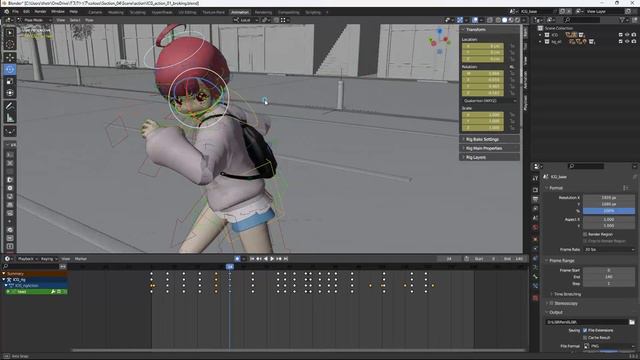Open the Local transform orientation dropdown
The height and width of the screenshot is (360, 640).
pyautogui.click(x=246, y=20)
